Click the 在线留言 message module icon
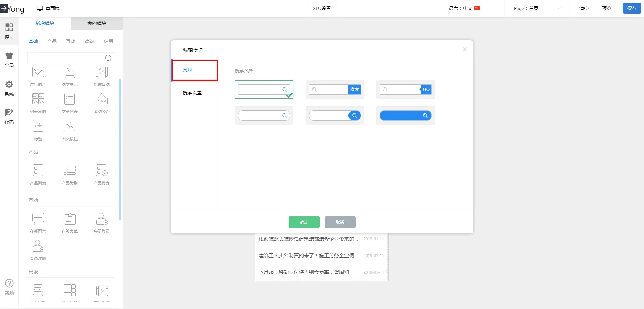 point(38,219)
